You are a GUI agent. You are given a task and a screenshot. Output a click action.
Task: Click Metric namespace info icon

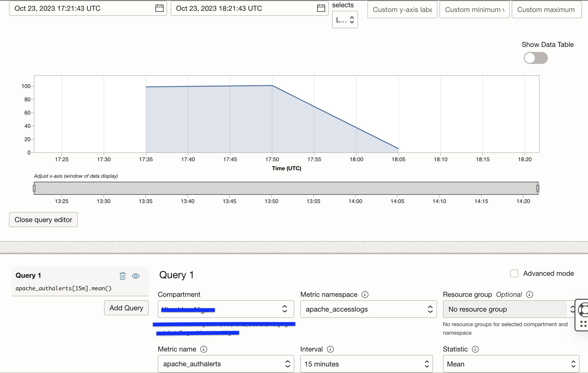[365, 295]
